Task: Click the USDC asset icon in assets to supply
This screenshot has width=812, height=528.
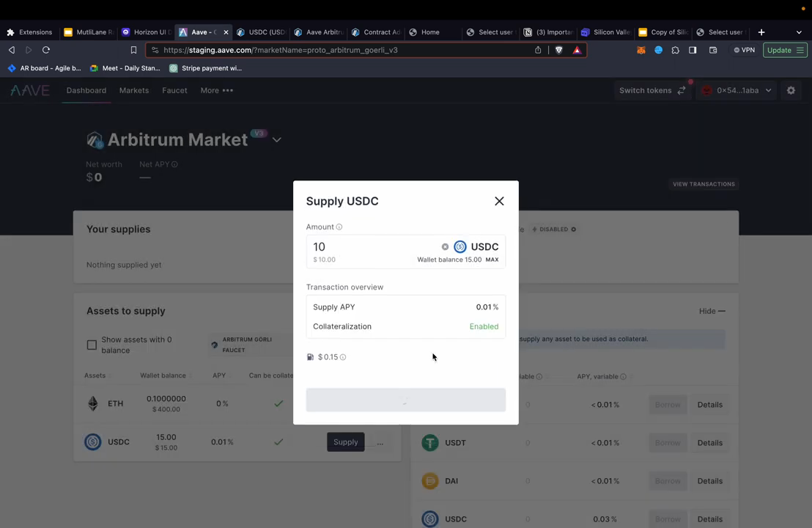Action: point(92,442)
